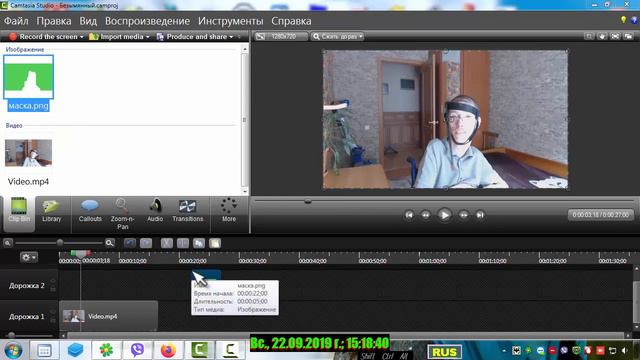Click the pan hand icon above preview
Viewport: 640px width, 360px height.
point(602,36)
